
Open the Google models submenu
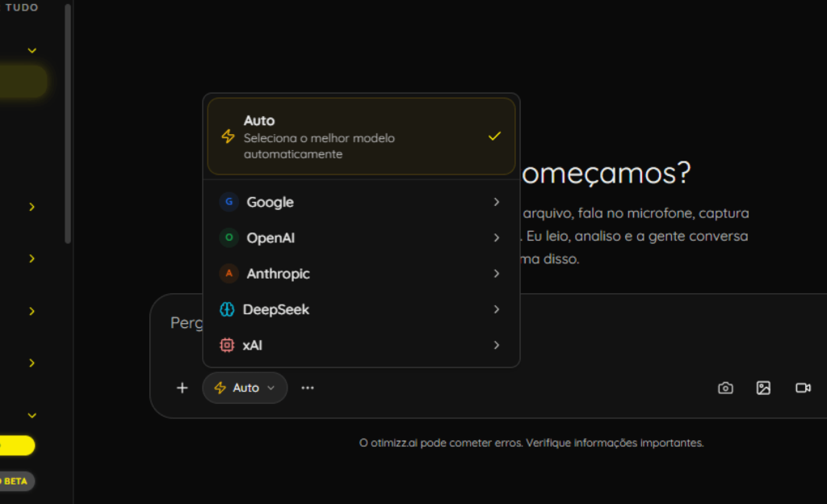tap(361, 202)
